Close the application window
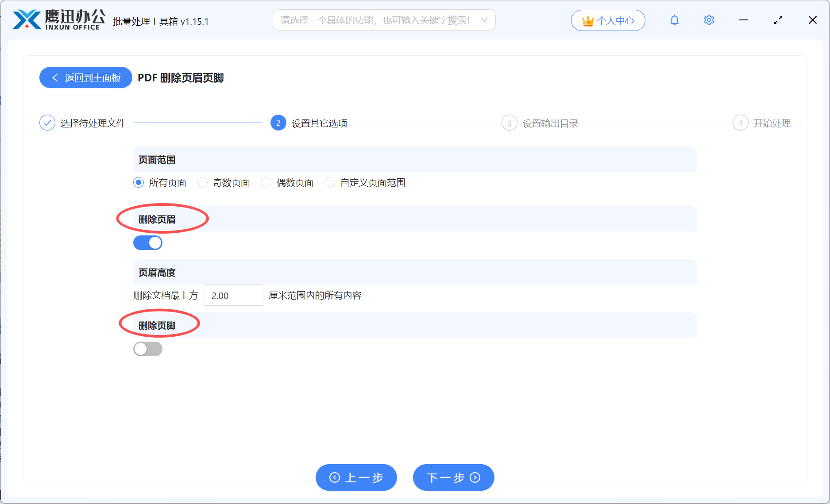Viewport: 830px width, 504px height. (x=813, y=20)
